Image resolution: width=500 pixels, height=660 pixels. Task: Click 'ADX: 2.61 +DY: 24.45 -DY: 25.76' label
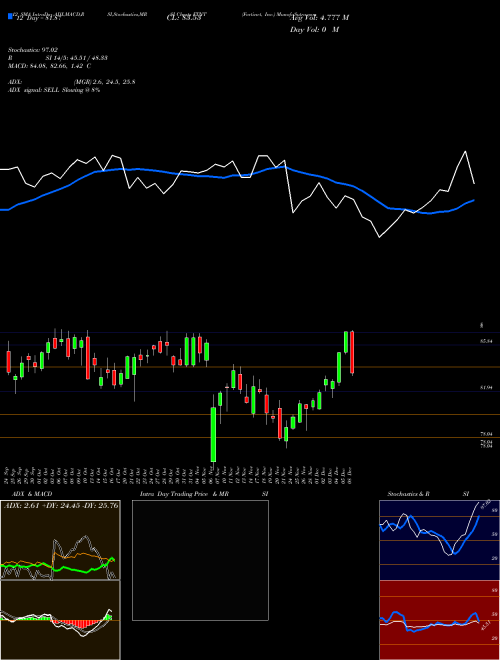tap(61, 505)
